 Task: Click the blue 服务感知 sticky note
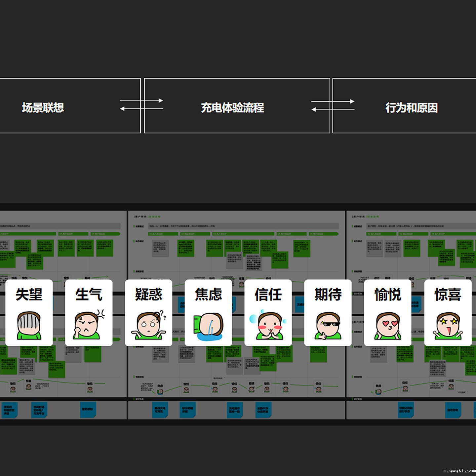(88, 409)
